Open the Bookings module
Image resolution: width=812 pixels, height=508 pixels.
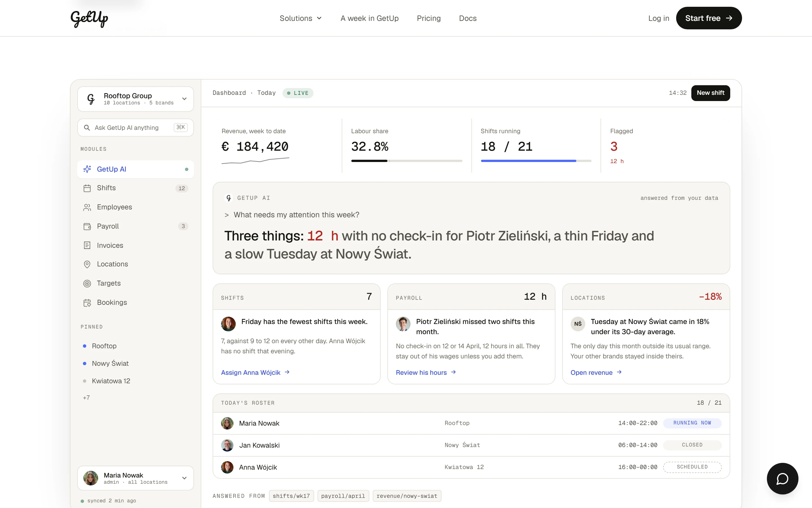click(136, 303)
